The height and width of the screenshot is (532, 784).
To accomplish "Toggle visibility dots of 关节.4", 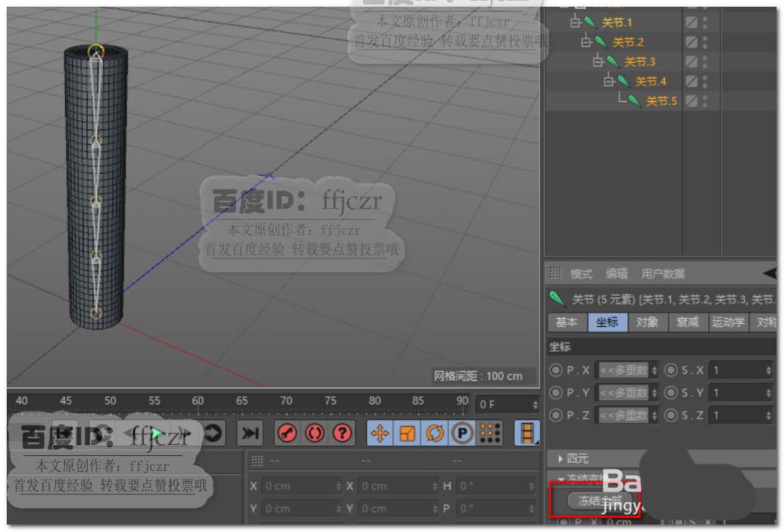I will pyautogui.click(x=705, y=81).
